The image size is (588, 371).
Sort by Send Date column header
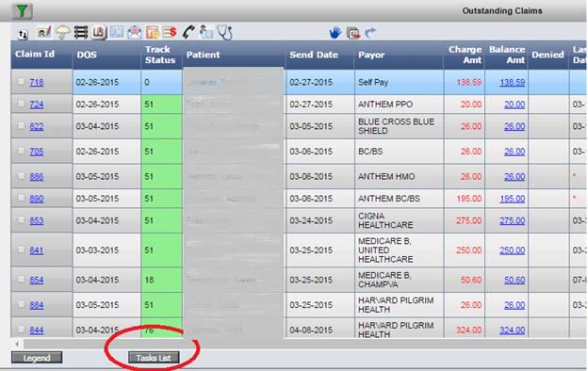pyautogui.click(x=314, y=55)
